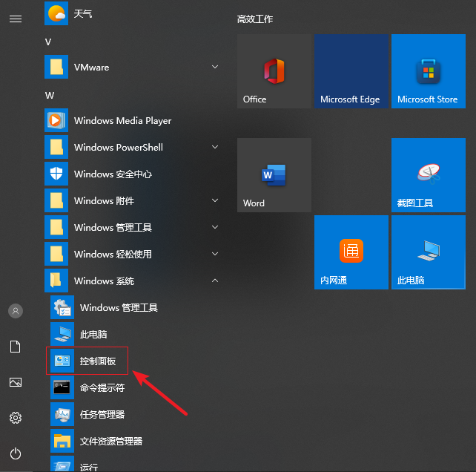This screenshot has width=476, height=472.
Task: Open Microsoft Store tile
Action: [x=428, y=71]
